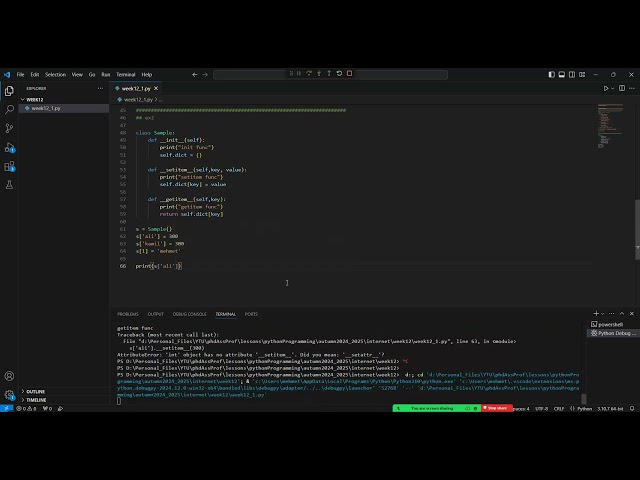Click the go back arrow
The width and height of the screenshot is (640, 480).
tap(195, 74)
